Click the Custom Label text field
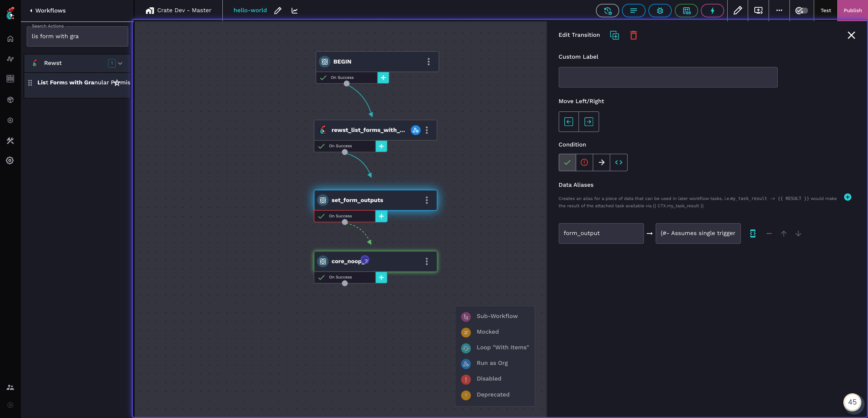The height and width of the screenshot is (418, 868). (668, 77)
